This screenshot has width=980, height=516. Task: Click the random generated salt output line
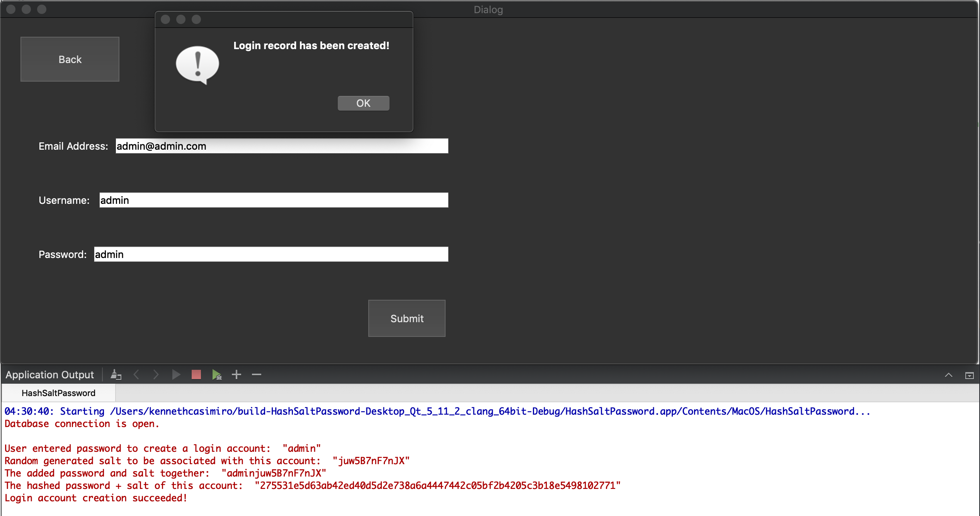(207, 461)
